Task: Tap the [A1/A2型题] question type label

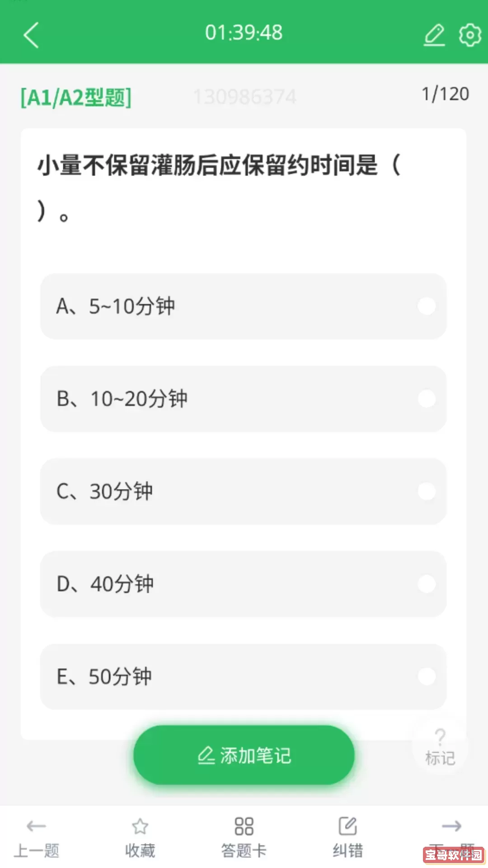Action: pos(76,97)
